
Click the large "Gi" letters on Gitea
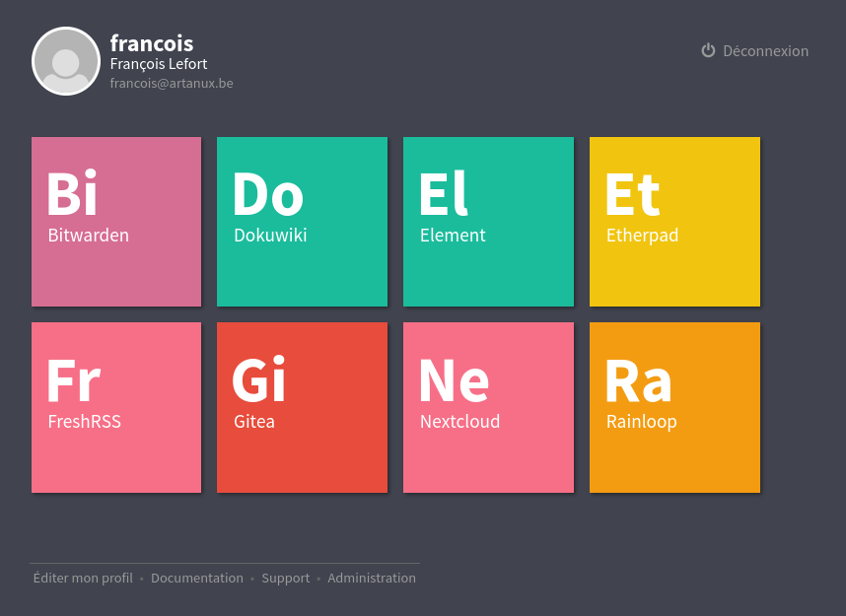(259, 381)
